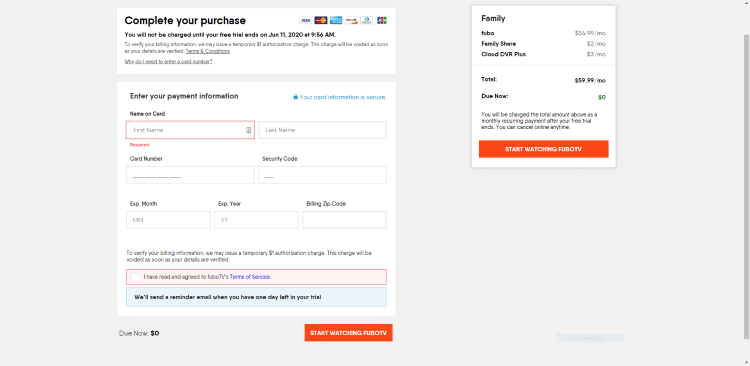Click the Visa card logo
Screen dimensions: 750x366
305,20
